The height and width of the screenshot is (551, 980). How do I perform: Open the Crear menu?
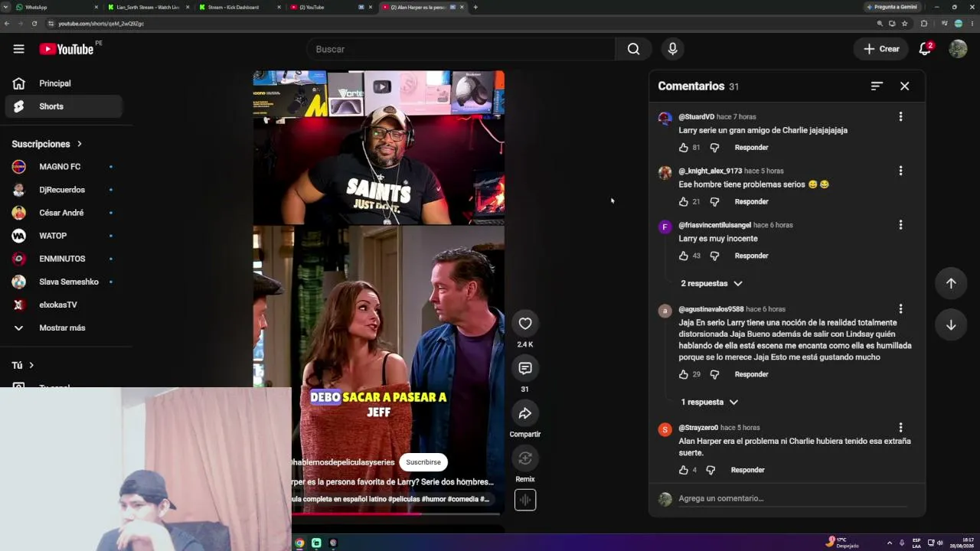[881, 49]
